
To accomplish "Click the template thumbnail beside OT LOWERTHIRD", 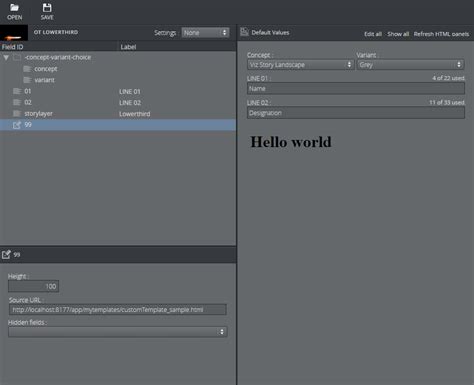I will [x=14, y=33].
